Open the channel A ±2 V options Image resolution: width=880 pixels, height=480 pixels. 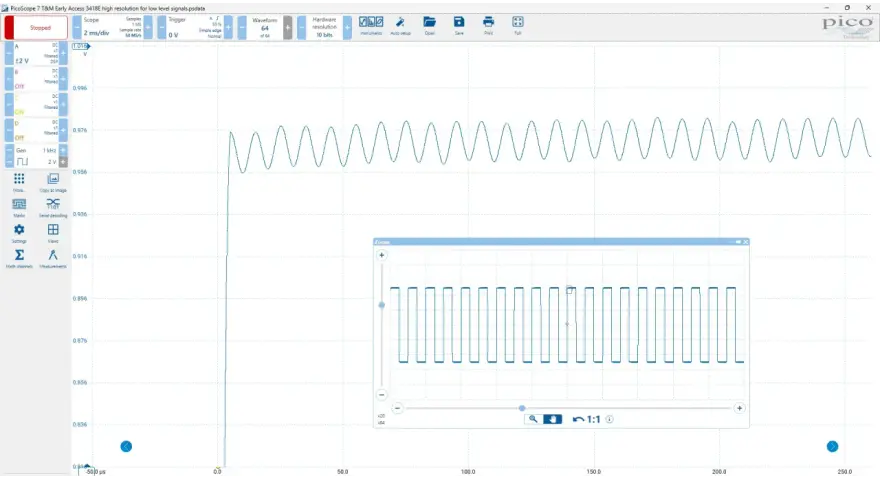pyautogui.click(x=36, y=53)
